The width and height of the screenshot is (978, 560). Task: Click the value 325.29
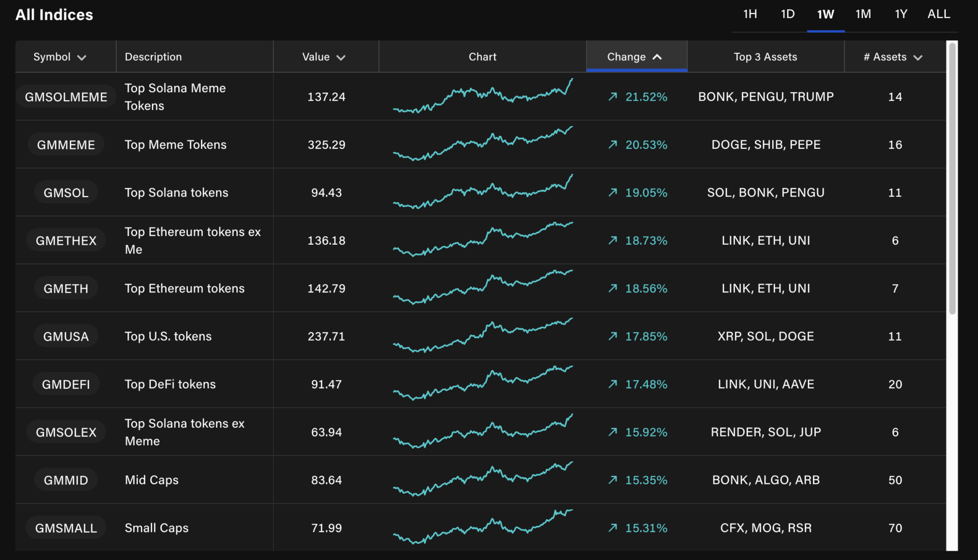(326, 145)
